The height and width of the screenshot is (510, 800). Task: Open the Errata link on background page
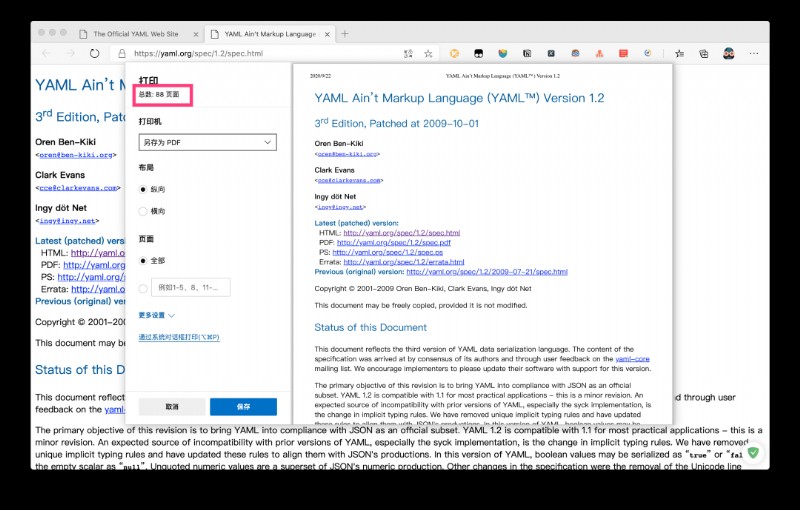point(98,289)
